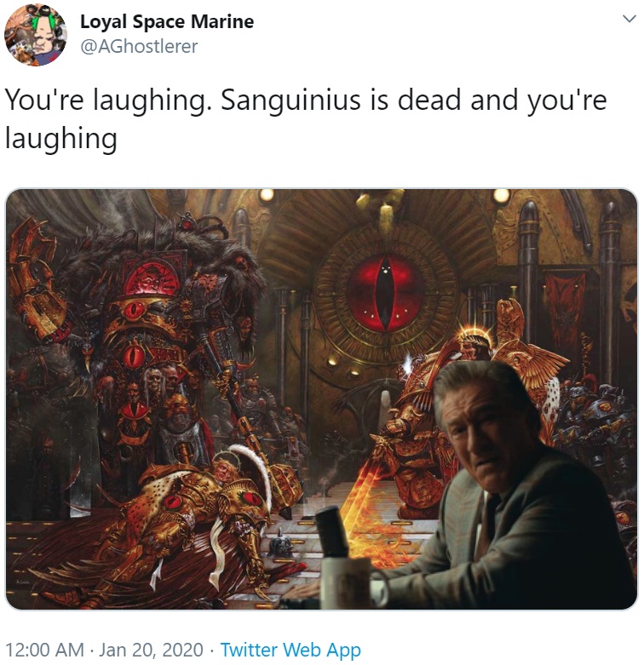Expand the tweet options chevron menu
This screenshot has height=665, width=644.
(629, 19)
